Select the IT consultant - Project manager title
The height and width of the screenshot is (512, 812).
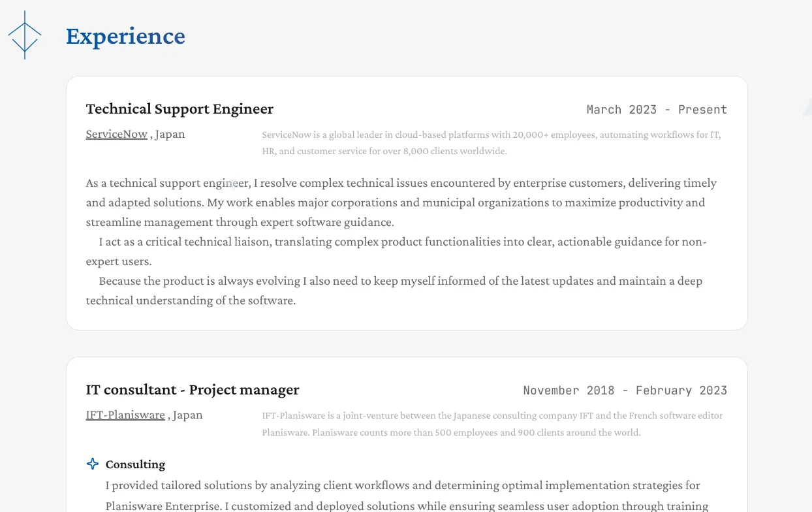[193, 390]
